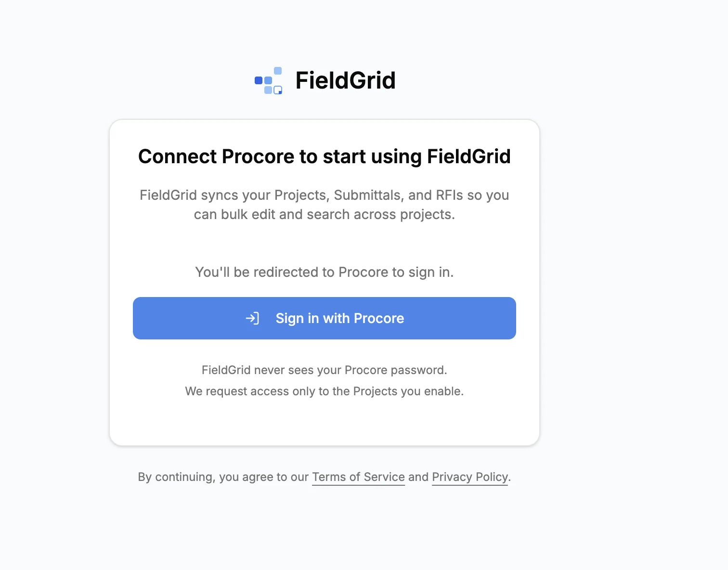
Task: Click the word FieldGrid in the heading
Action: (x=468, y=156)
